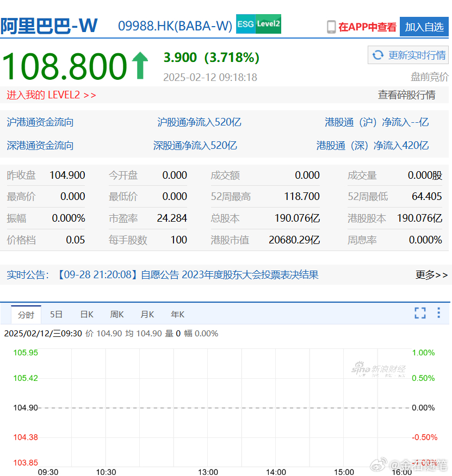Viewport: 452px width, 476px height.
Task: Click the 105.95 price axis label
Action: [26, 353]
